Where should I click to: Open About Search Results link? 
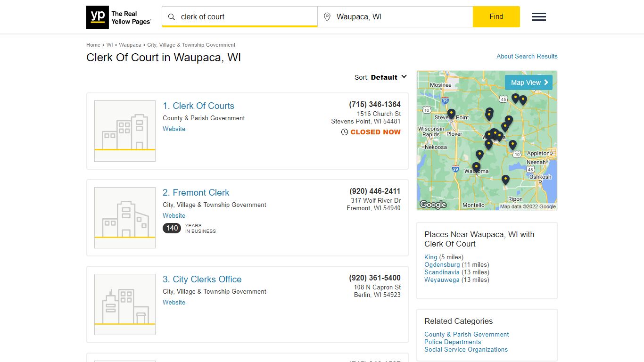(527, 56)
